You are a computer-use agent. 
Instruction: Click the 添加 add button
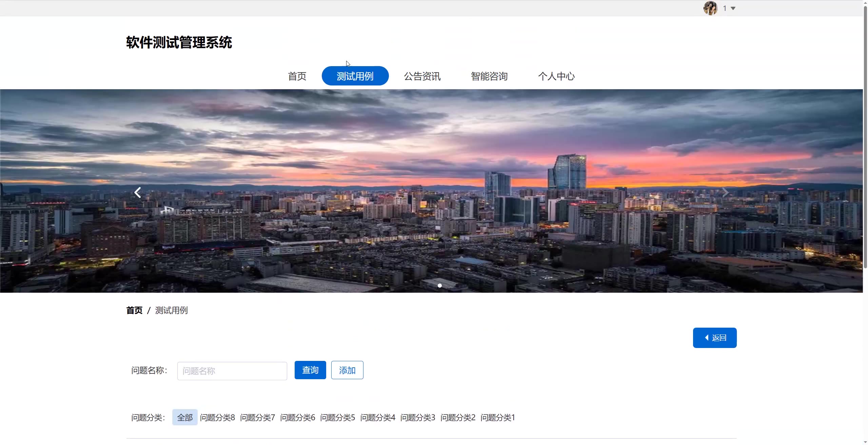[347, 370]
